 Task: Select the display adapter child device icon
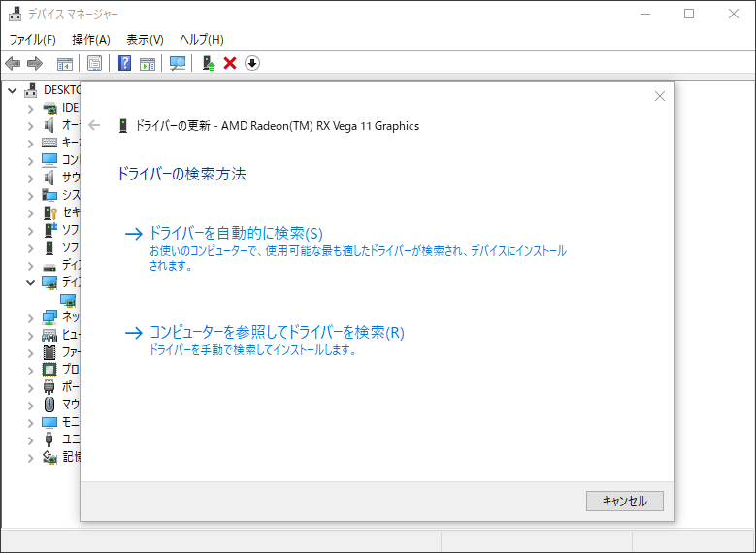coord(68,300)
